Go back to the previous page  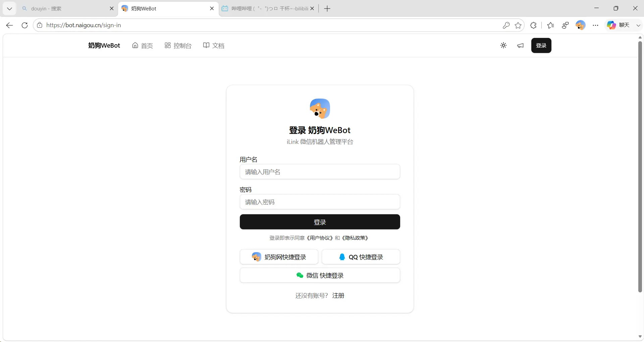(9, 25)
